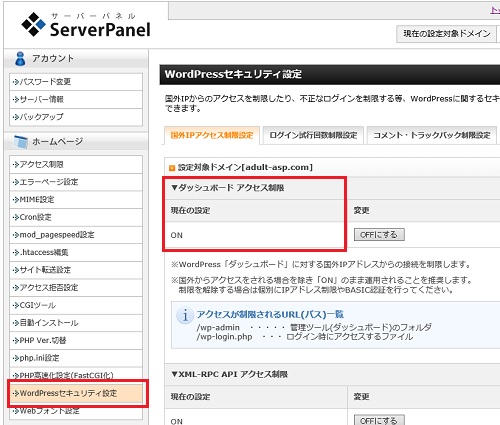The image size is (500, 425).
Task: Click the Homepage section icon
Action: pyautogui.click(x=21, y=141)
